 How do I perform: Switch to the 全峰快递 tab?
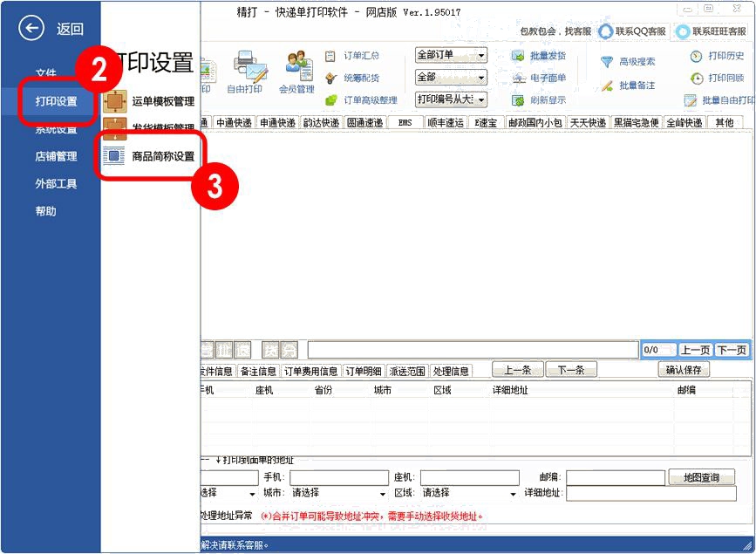684,122
